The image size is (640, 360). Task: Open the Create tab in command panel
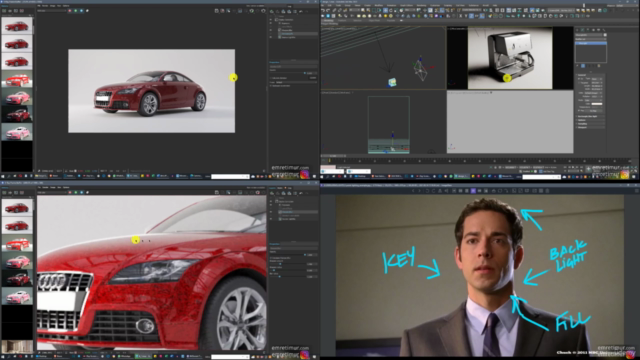click(x=578, y=30)
